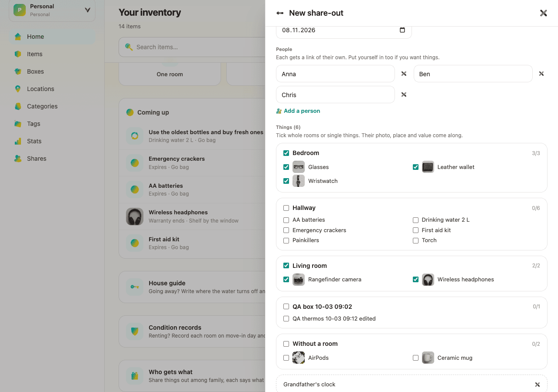This screenshot has width=558, height=392.
Task: Remove the Grandfather's clock entry
Action: pyautogui.click(x=538, y=385)
